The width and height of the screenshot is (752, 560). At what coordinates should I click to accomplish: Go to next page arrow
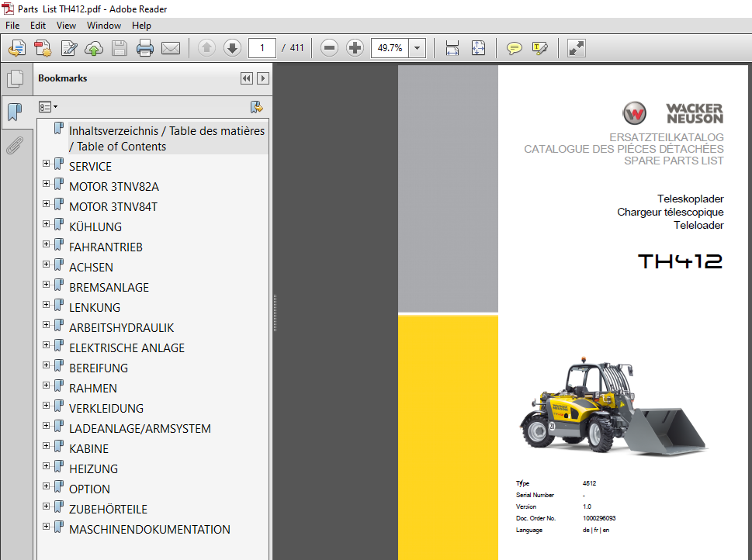[232, 48]
